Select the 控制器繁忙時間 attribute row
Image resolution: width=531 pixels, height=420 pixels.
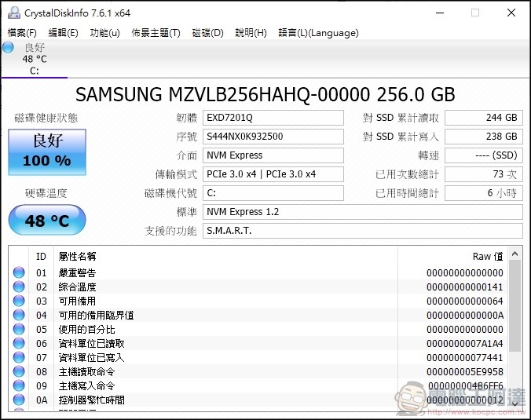point(258,400)
